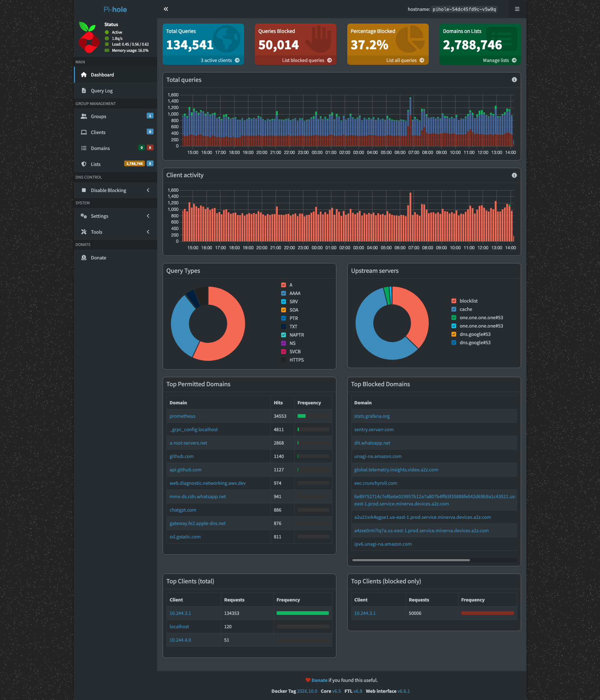
Task: Click the FTL v6.8 version link
Action: tap(358, 691)
